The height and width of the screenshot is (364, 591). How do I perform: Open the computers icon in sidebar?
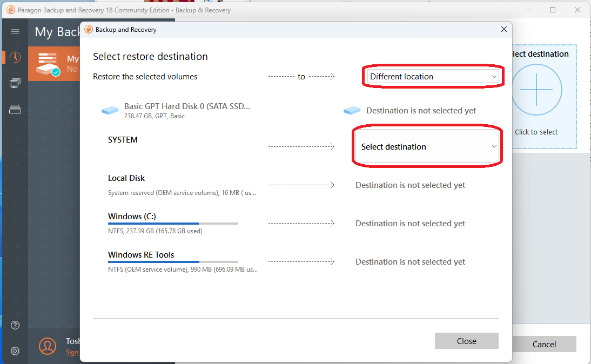(15, 83)
